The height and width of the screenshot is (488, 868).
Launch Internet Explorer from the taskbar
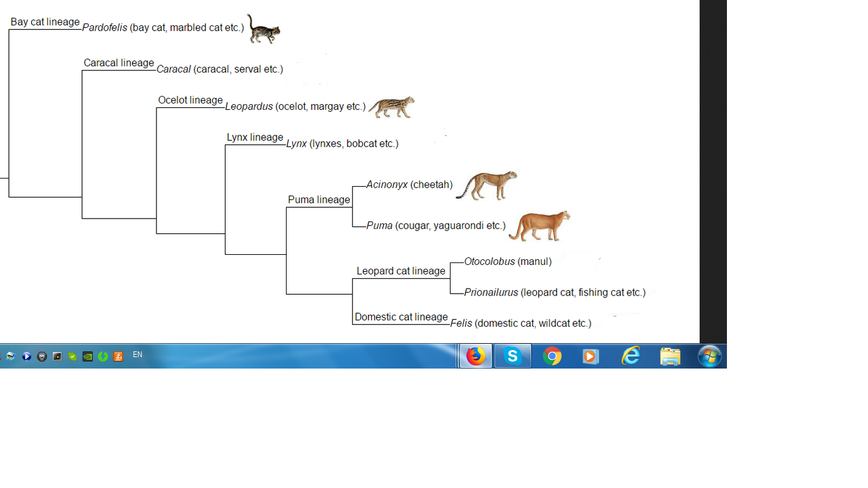pos(630,356)
